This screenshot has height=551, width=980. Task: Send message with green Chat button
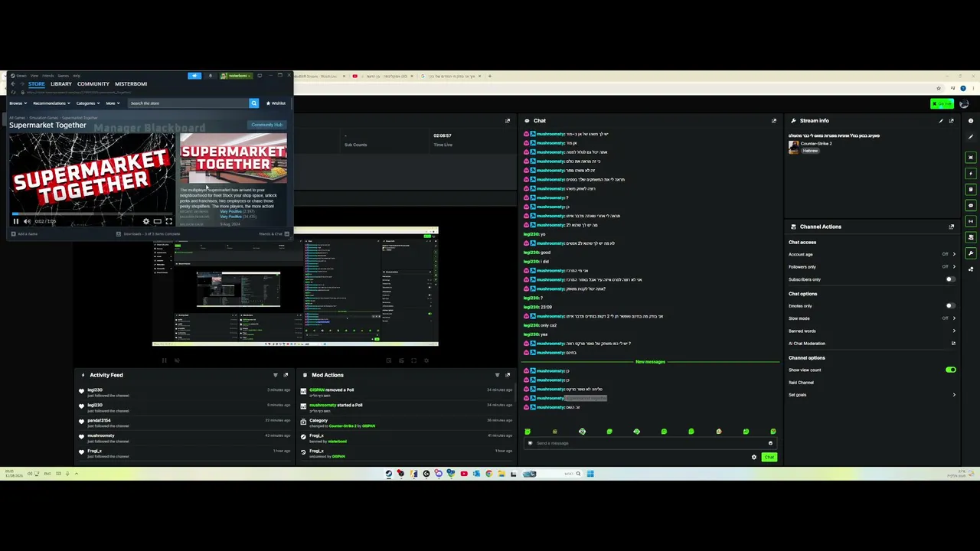pyautogui.click(x=769, y=458)
